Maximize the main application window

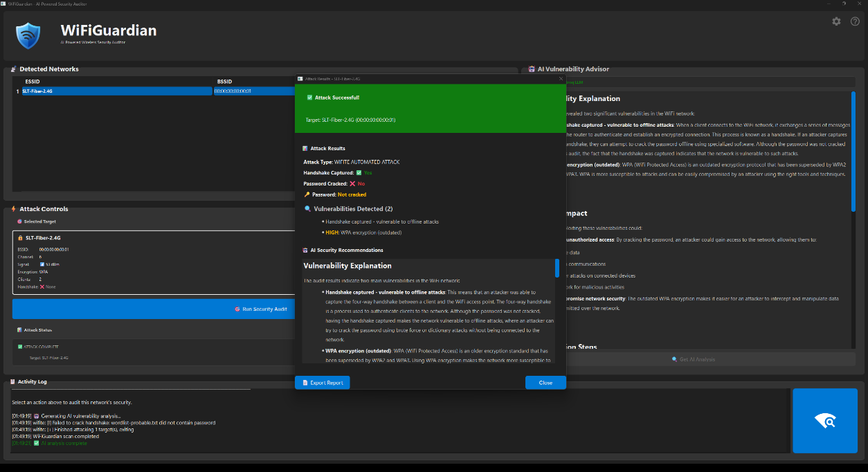844,3
